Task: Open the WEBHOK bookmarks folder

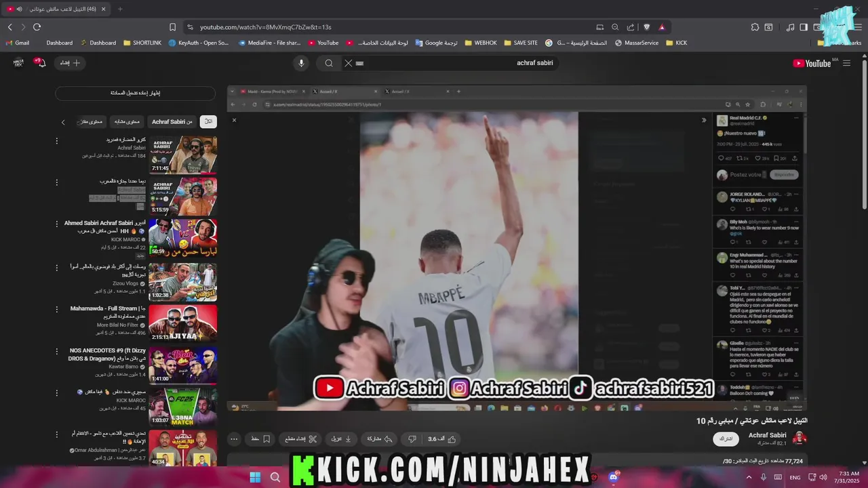Action: (480, 43)
